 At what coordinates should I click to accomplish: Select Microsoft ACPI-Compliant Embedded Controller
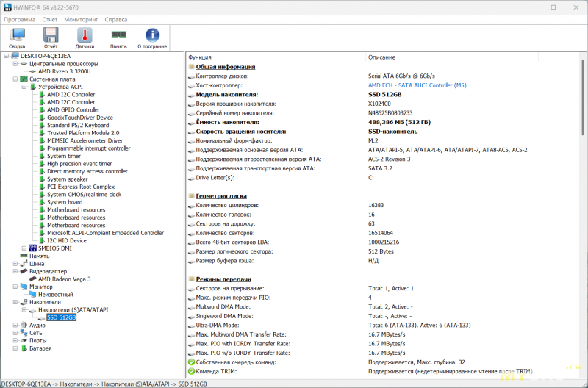pos(105,233)
